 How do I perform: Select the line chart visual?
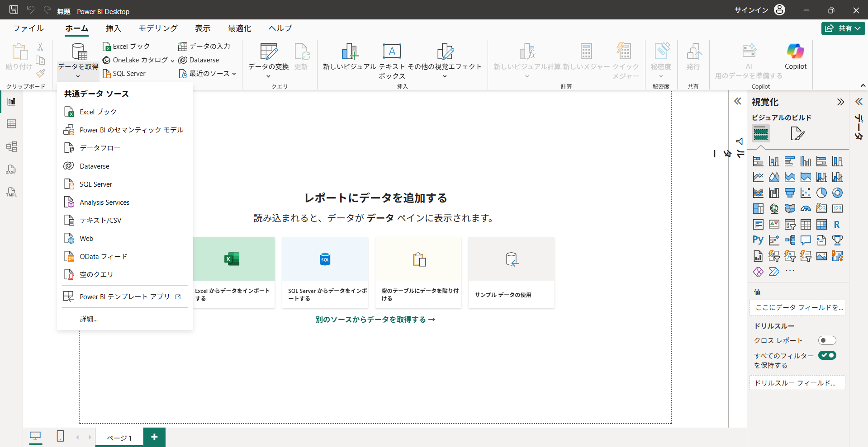758,177
